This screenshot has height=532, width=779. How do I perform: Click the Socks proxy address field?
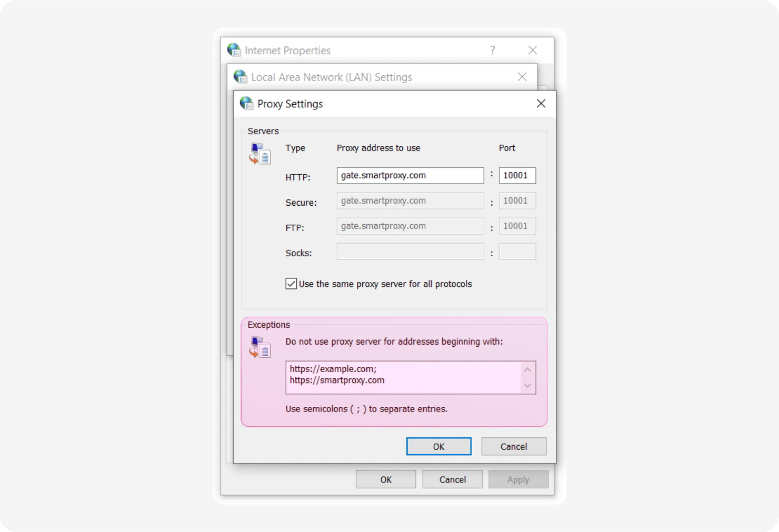pos(410,252)
